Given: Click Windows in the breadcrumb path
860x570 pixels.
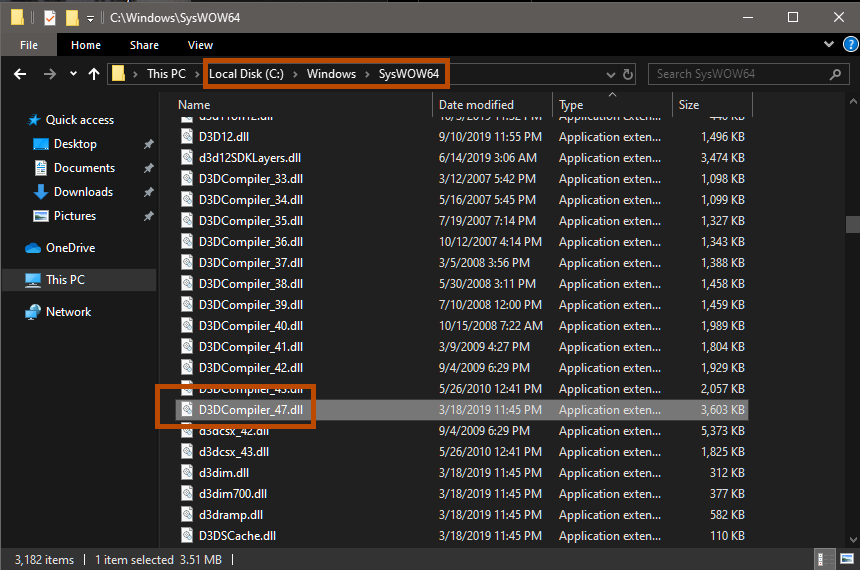Looking at the screenshot, I should pos(331,74).
